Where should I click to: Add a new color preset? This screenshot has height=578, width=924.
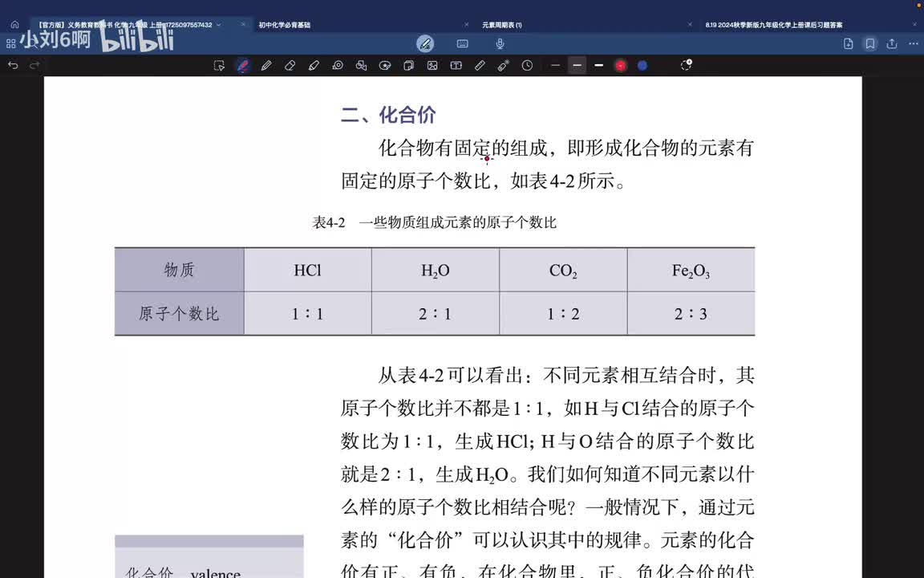pyautogui.click(x=686, y=65)
